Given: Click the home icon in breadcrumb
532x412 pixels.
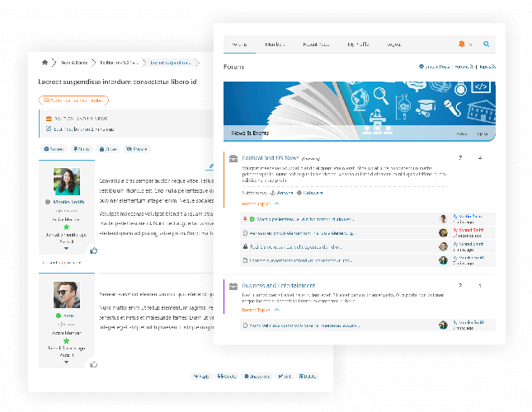Looking at the screenshot, I should coord(45,62).
